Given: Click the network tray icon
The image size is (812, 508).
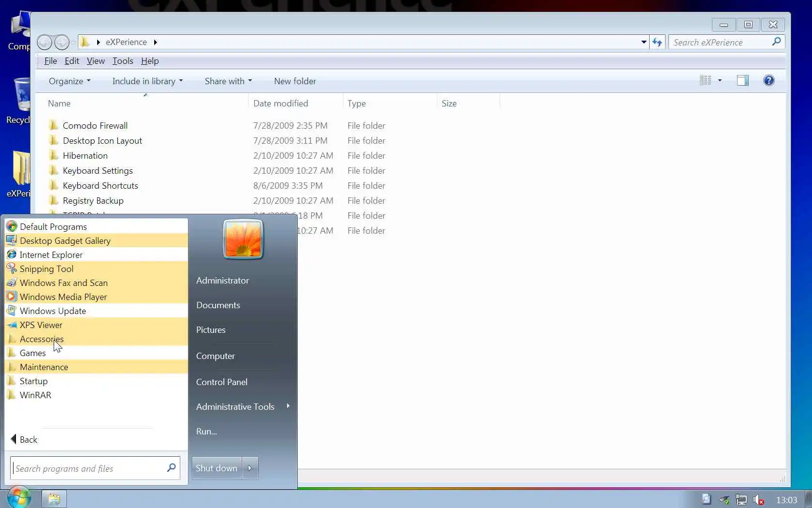Looking at the screenshot, I should coord(741,499).
